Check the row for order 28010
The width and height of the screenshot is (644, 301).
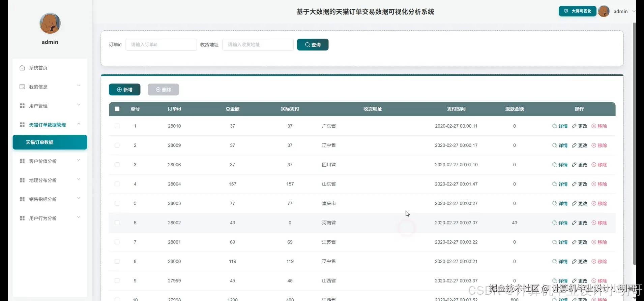117,126
